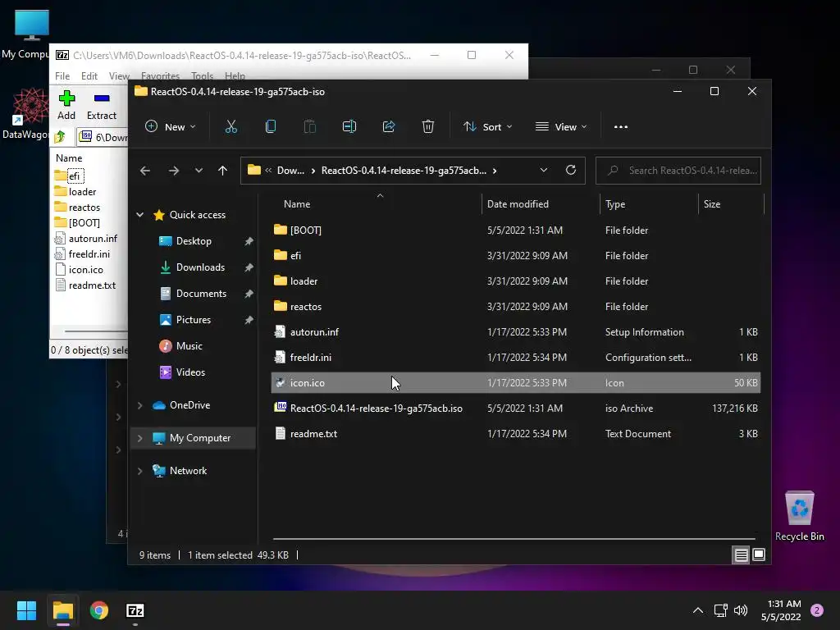Screen dimensions: 840x630
Task: Collapse the Quick access tree
Action: [x=139, y=215]
